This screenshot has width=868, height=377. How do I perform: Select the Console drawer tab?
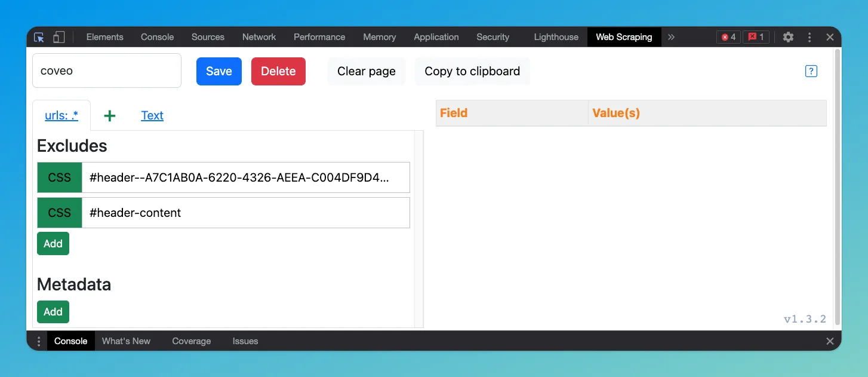point(71,341)
